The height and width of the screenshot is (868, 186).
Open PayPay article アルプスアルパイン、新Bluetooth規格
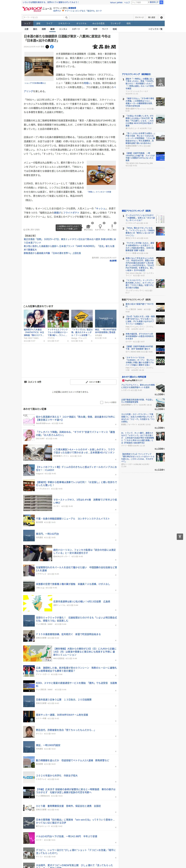[x=138, y=386]
